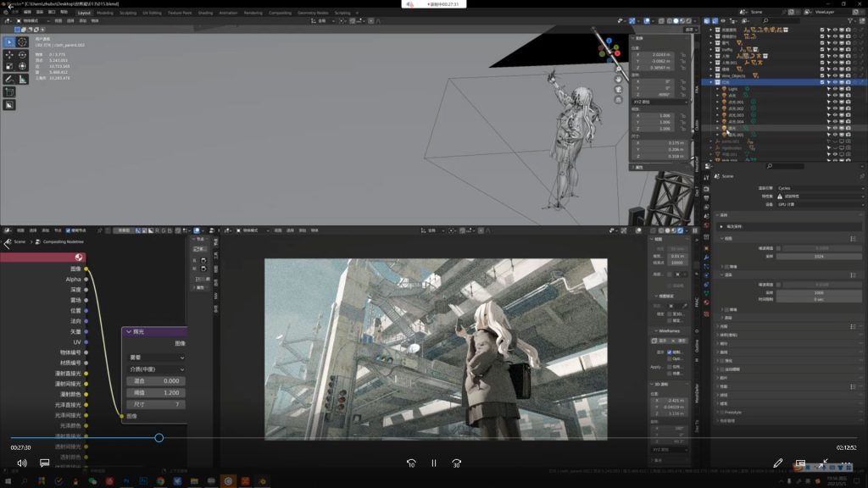Collapse the Glare node using its chevron
Viewport: 868px width, 488px height.
point(129,333)
